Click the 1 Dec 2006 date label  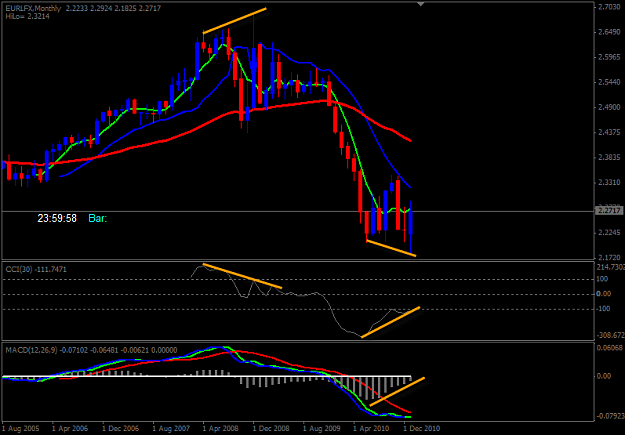coord(120,429)
